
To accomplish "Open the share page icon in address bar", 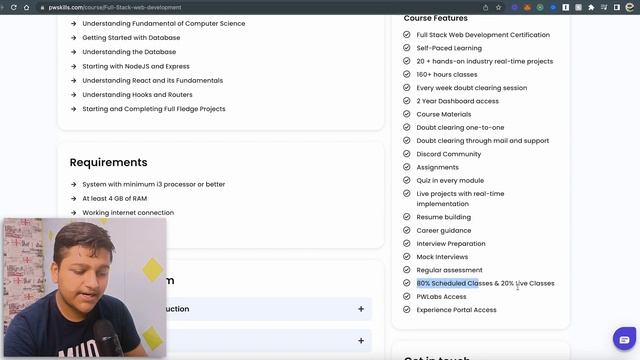I will pyautogui.click(x=485, y=7).
